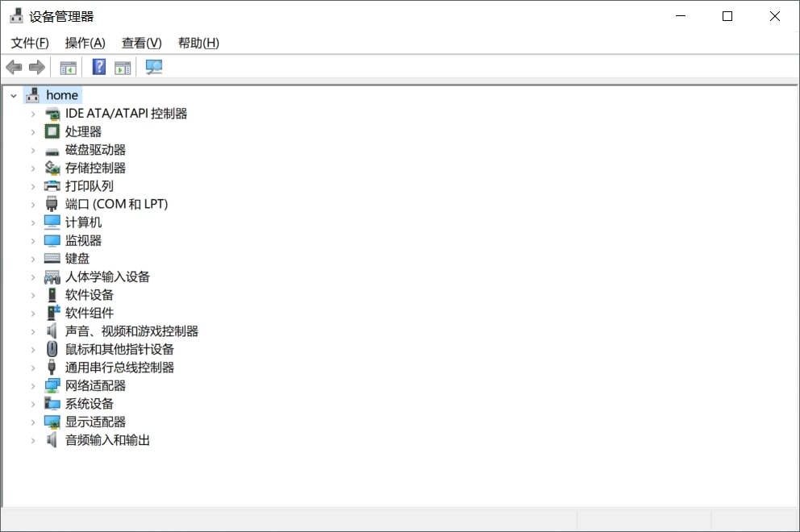800x532 pixels.
Task: Select the 系统设备 label
Action: pos(90,404)
